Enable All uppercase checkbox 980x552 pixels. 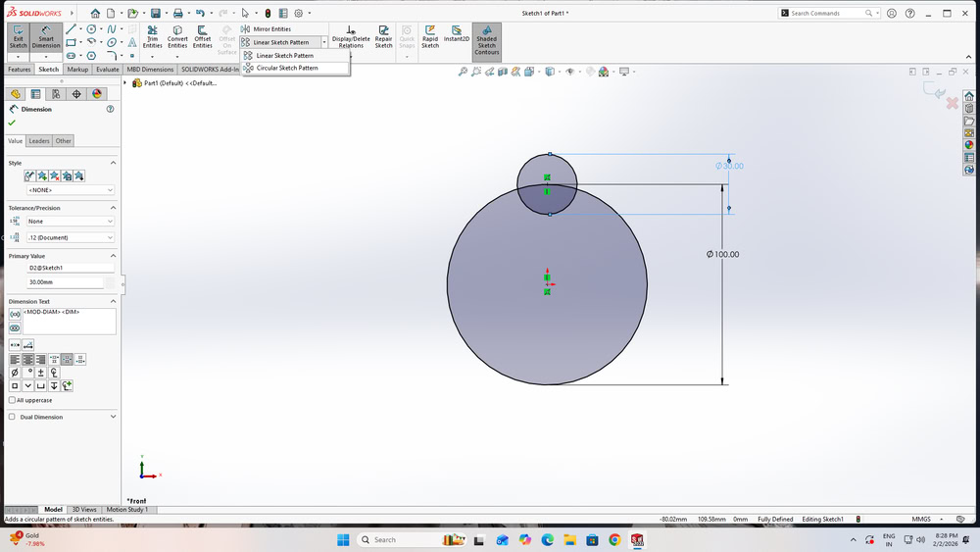point(12,400)
